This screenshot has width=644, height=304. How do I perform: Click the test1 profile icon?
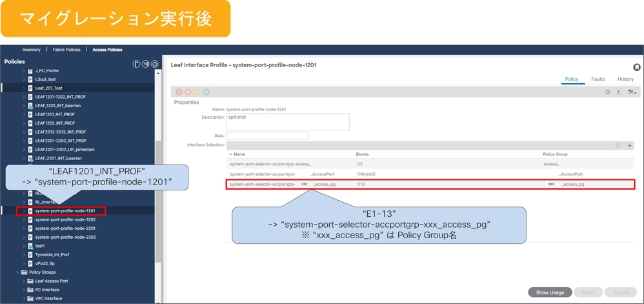pyautogui.click(x=30, y=246)
